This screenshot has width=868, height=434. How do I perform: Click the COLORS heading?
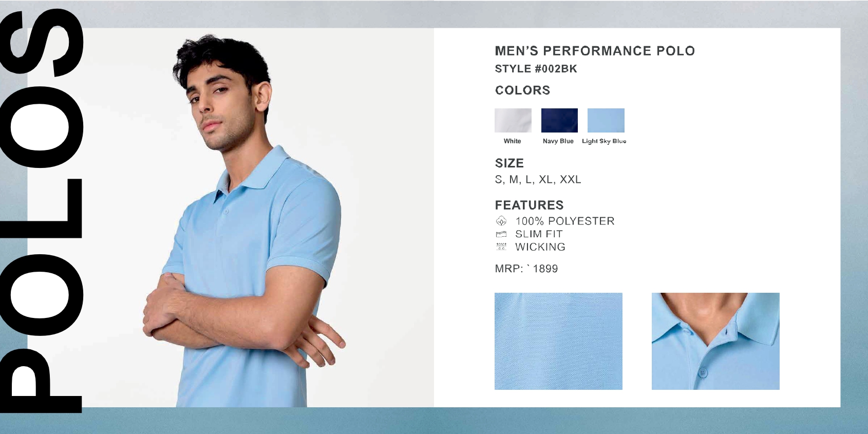522,90
